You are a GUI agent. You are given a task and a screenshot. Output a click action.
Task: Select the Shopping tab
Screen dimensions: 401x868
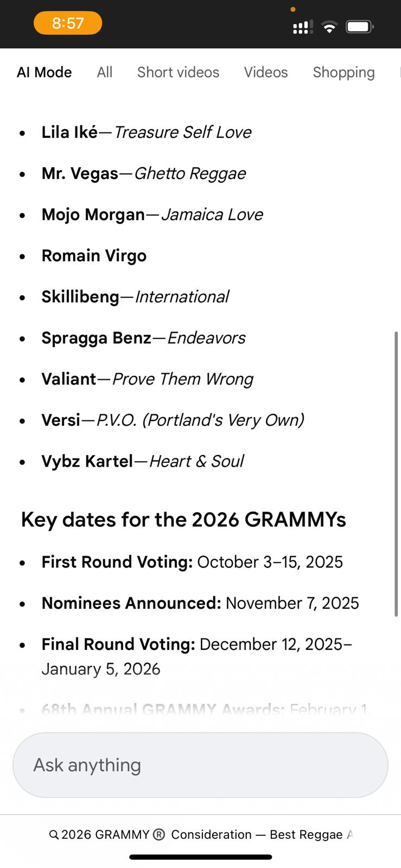click(343, 72)
